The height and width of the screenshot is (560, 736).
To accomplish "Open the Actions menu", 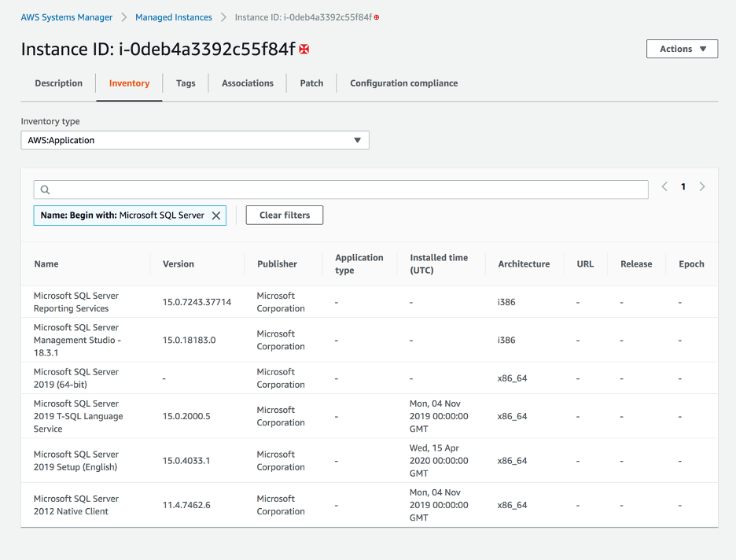I will point(681,48).
